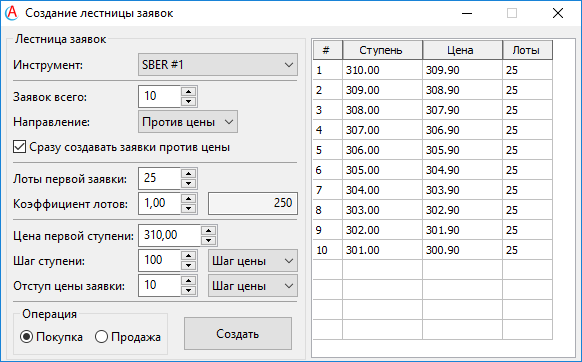Click the Создать button
Screen dimensions: 582x362
[x=238, y=333]
